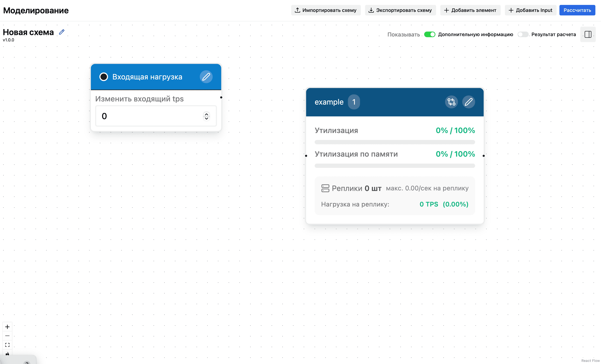
Task: Click the (0.00%) load percentage
Action: pos(456,204)
